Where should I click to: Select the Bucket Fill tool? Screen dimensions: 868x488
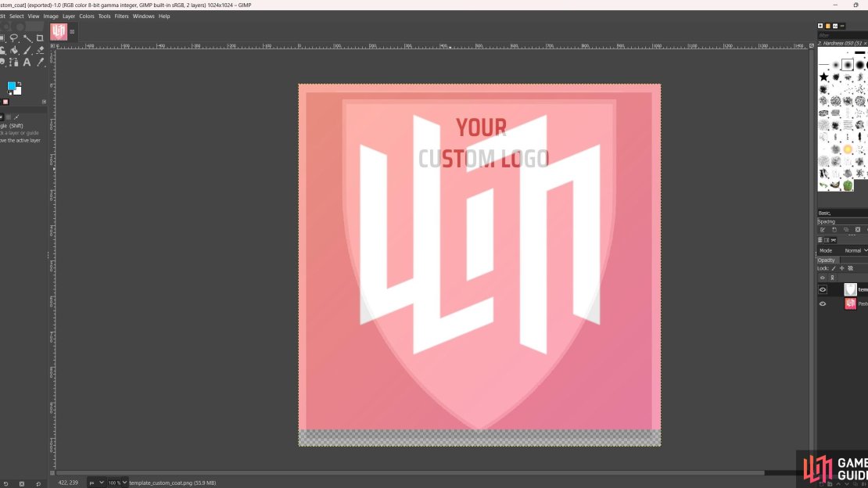(14, 50)
